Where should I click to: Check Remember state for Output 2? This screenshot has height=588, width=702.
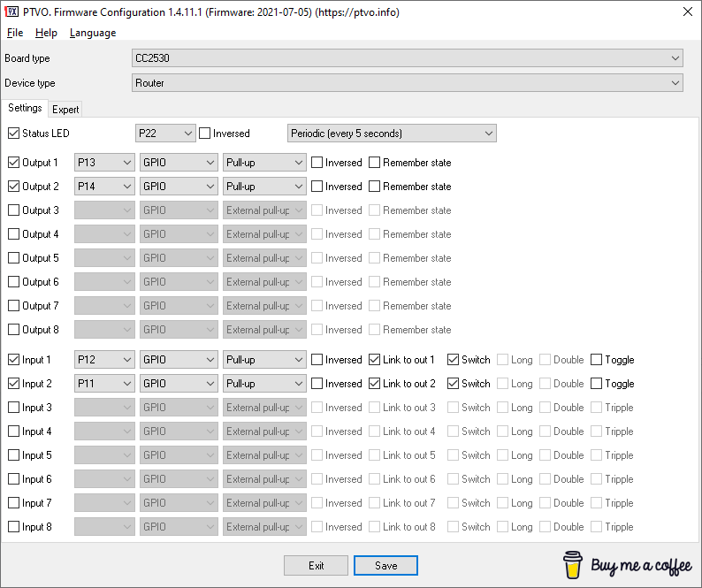(374, 187)
